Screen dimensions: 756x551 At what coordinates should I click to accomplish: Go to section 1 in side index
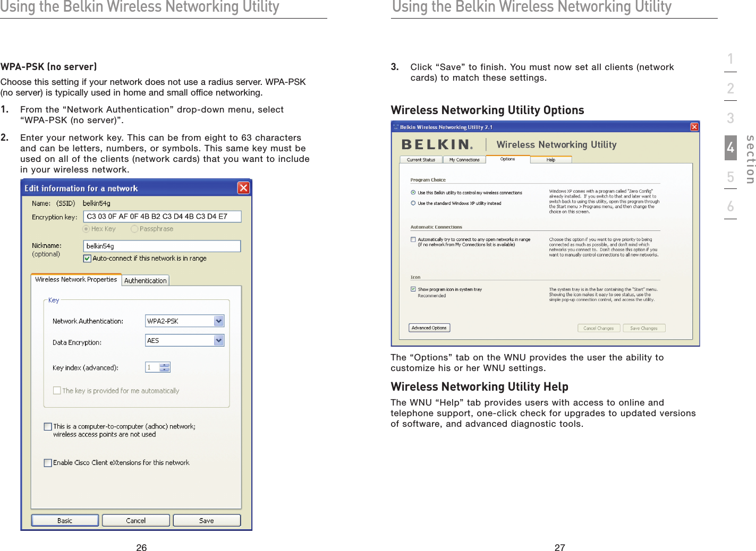730,58
